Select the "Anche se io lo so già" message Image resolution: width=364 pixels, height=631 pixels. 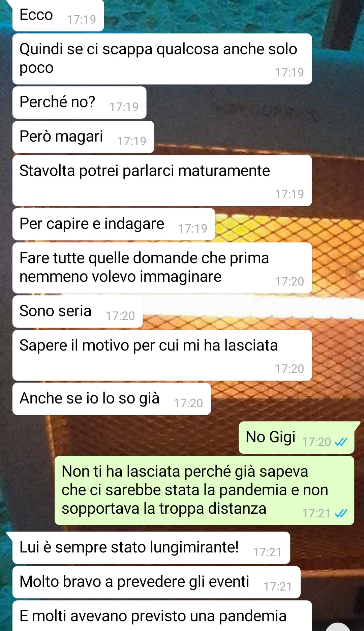click(x=112, y=399)
